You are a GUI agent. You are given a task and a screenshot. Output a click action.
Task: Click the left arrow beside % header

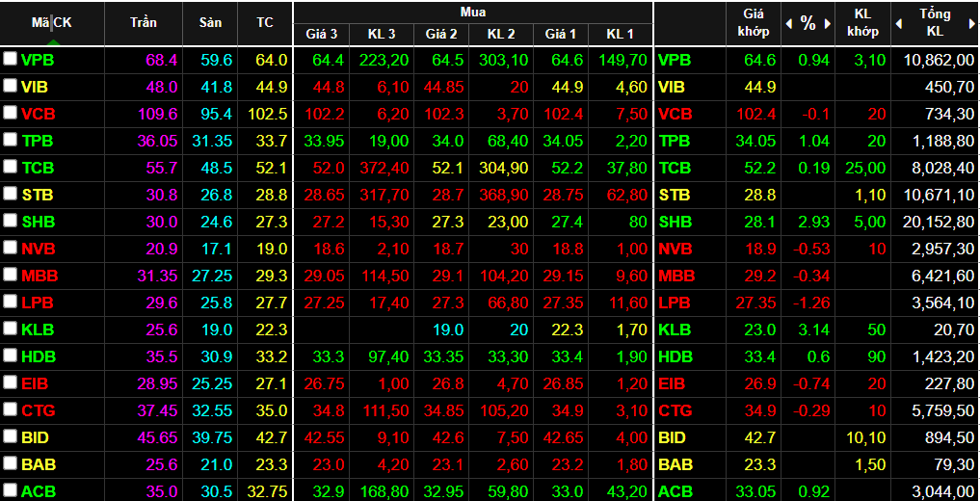coord(789,23)
